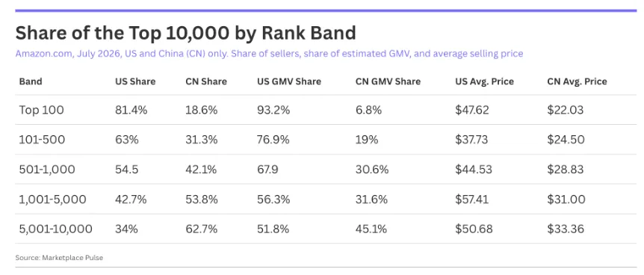Viewport: 644px width, 275px height.
Task: Click the US GMV Share column header
Action: click(x=289, y=81)
